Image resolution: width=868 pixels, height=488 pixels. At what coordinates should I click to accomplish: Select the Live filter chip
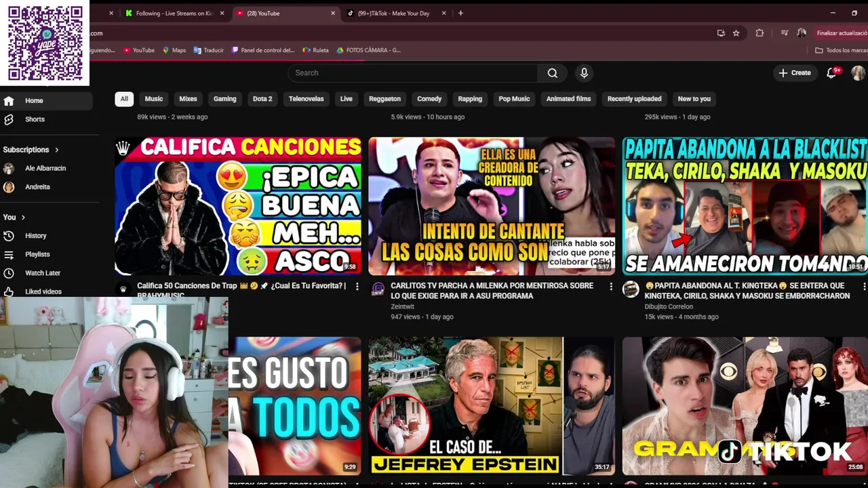347,99
